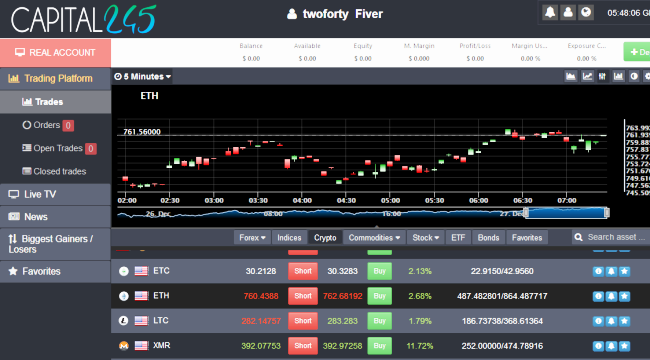Screen dimensions: 650x360
Task: Open the info icon for ETC
Action: (598, 271)
